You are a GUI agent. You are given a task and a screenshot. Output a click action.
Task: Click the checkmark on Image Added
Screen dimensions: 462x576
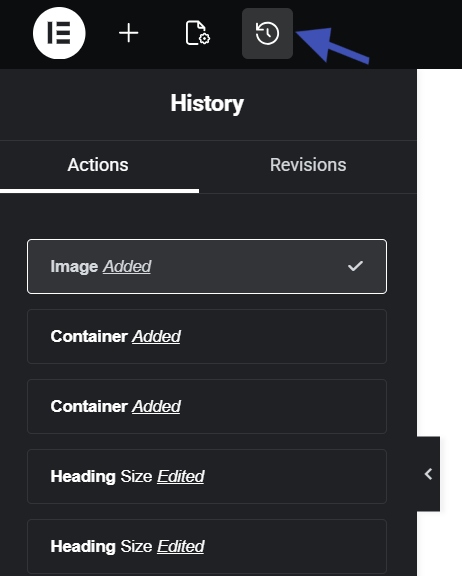point(355,266)
